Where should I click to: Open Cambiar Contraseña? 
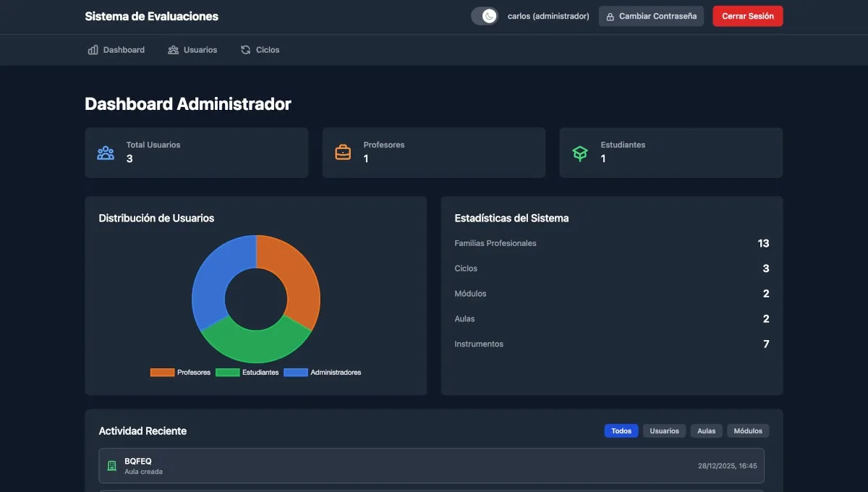pyautogui.click(x=651, y=16)
